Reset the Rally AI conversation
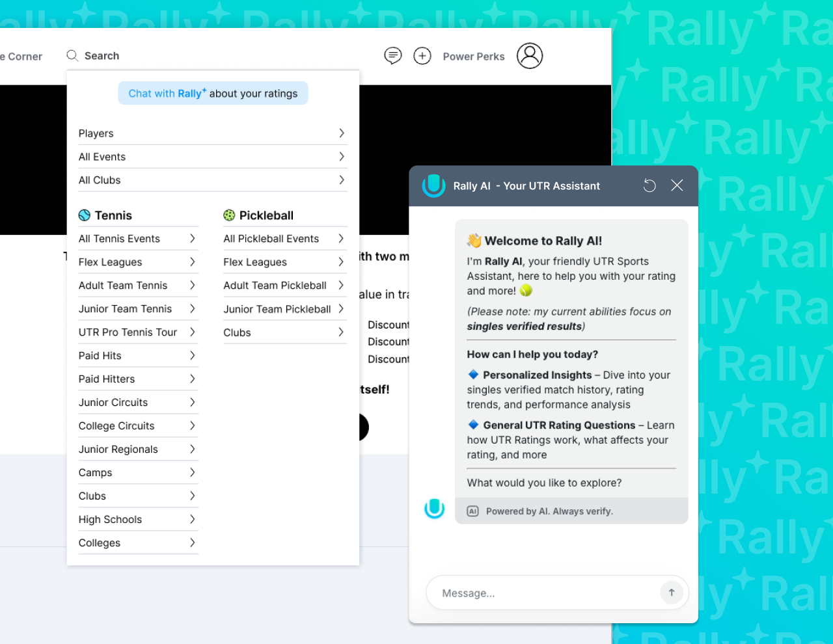The height and width of the screenshot is (644, 833). pos(649,186)
